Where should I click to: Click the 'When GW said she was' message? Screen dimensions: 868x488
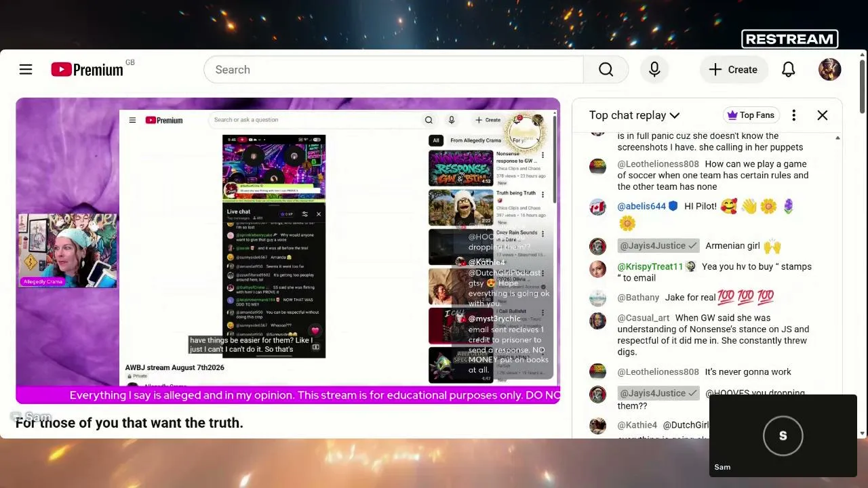[x=713, y=335]
